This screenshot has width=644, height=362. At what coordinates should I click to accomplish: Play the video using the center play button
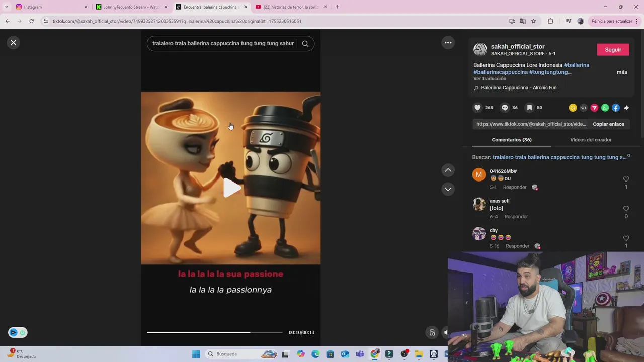pos(231,188)
